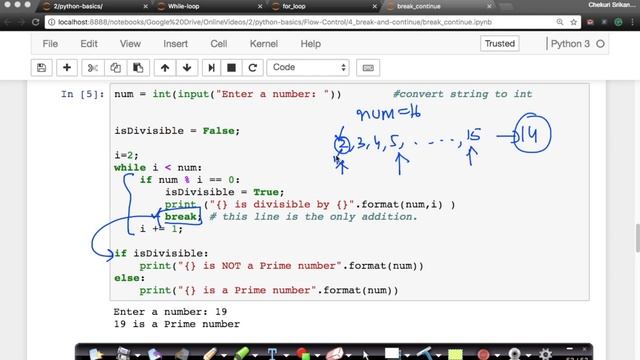Click webcam icon in annotation toolbar
Screen dimensions: 640x360
click(x=514, y=353)
